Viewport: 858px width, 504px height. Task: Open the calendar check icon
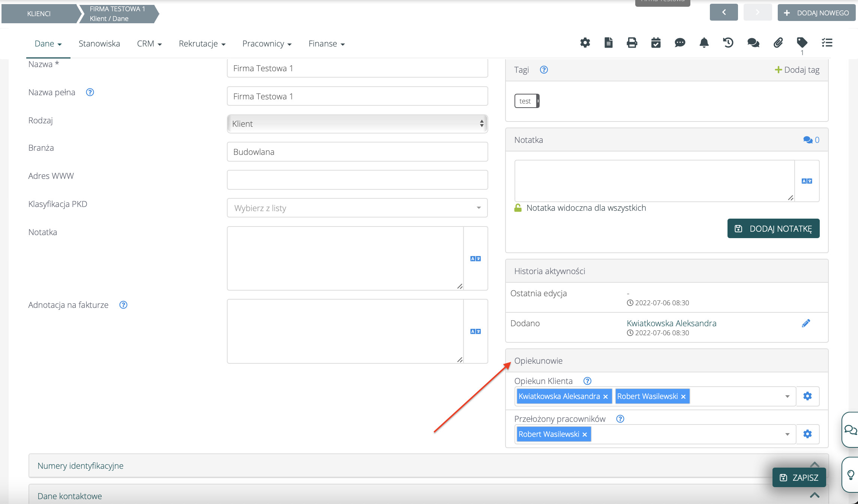656,43
